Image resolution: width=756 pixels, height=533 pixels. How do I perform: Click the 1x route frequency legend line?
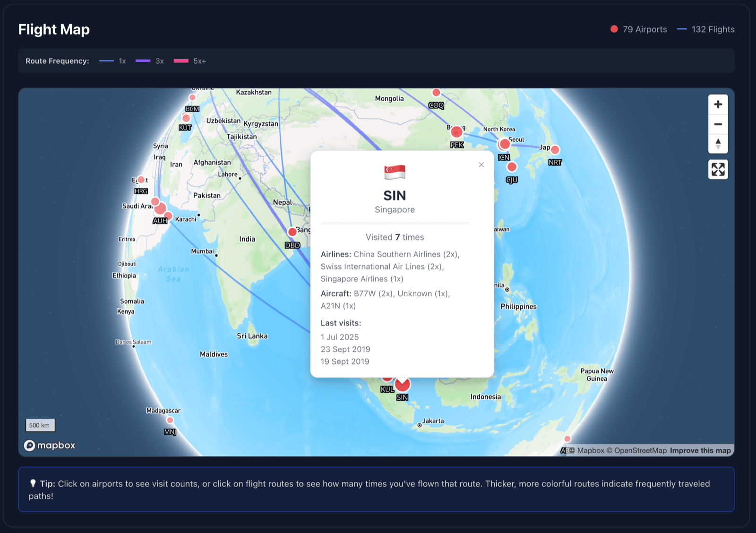[107, 61]
